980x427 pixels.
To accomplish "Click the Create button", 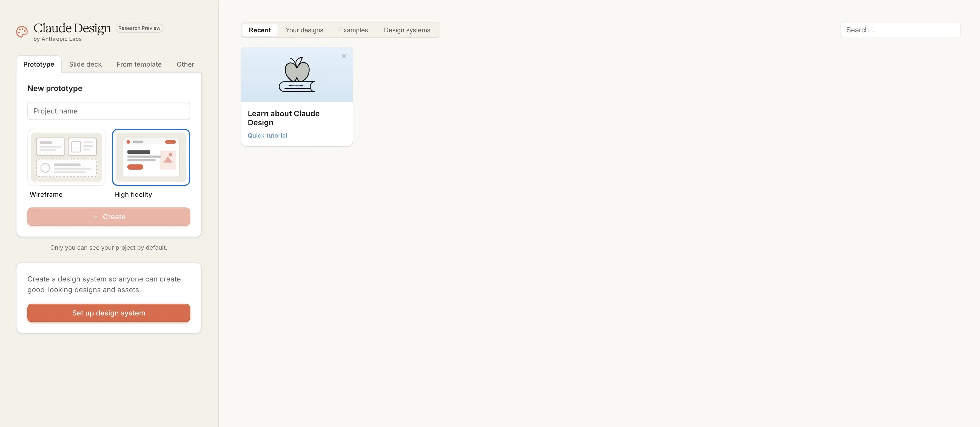I will [109, 217].
